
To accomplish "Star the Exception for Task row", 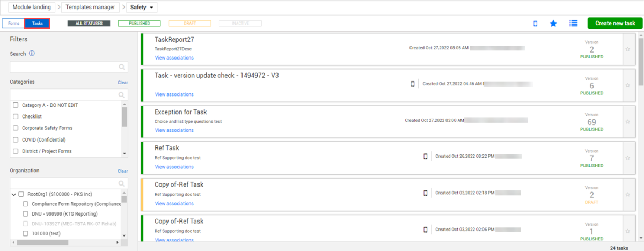I will (627, 122).
